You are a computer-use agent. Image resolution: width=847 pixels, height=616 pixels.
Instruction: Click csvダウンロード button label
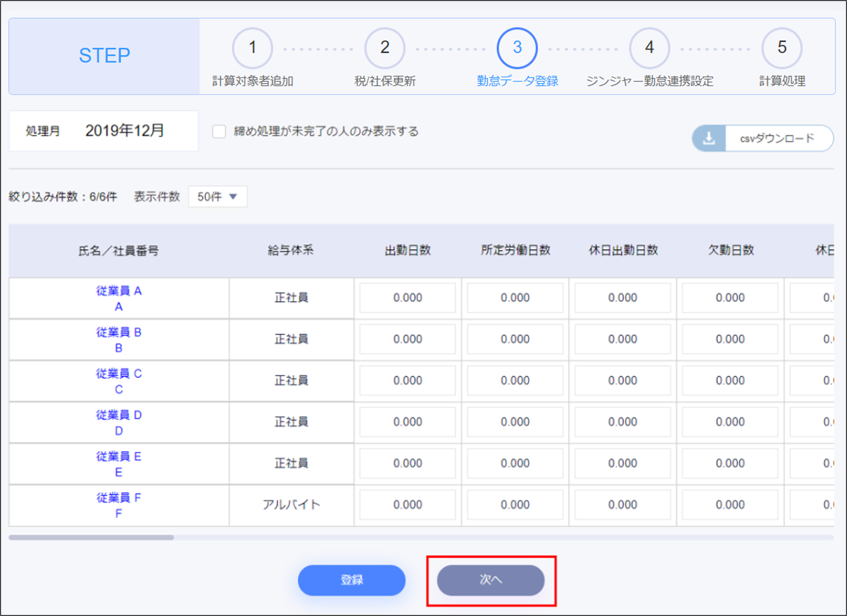tap(777, 138)
